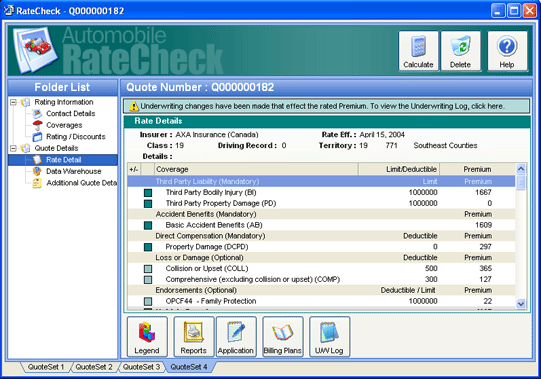The height and width of the screenshot is (379, 541).
Task: Open the UW Log notepad button
Action: point(329,337)
